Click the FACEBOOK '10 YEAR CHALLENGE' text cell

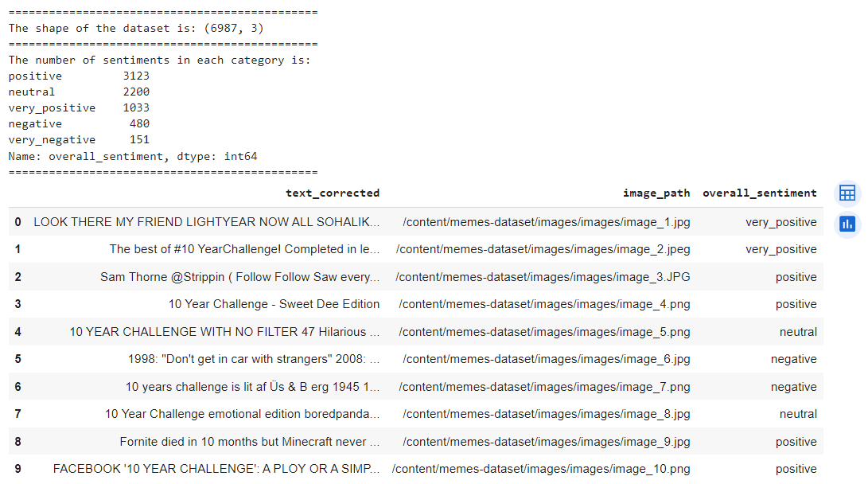[215, 469]
